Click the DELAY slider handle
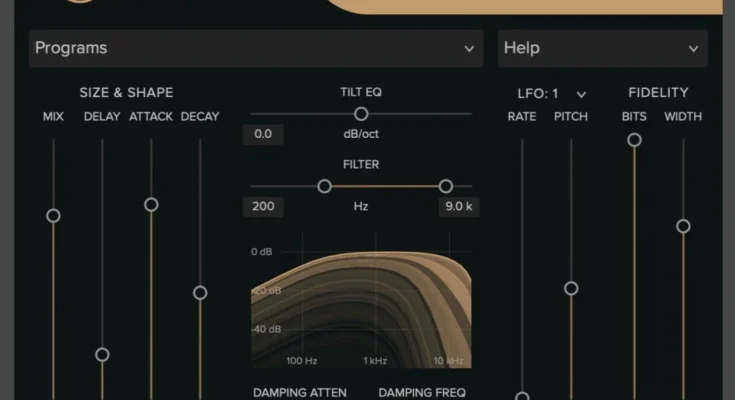 point(102,355)
